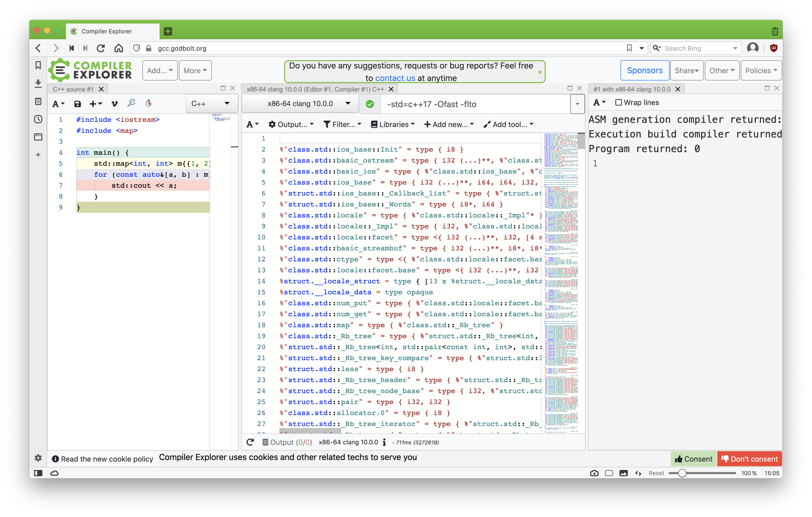The height and width of the screenshot is (517, 812).
Task: Open the CppInsights magnifier tool
Action: pyautogui.click(x=131, y=103)
